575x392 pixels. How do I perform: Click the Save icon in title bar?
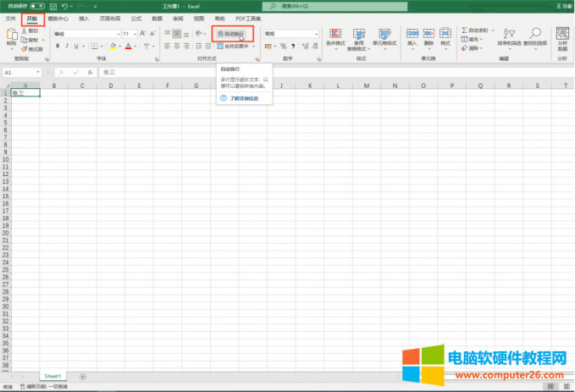coord(52,6)
